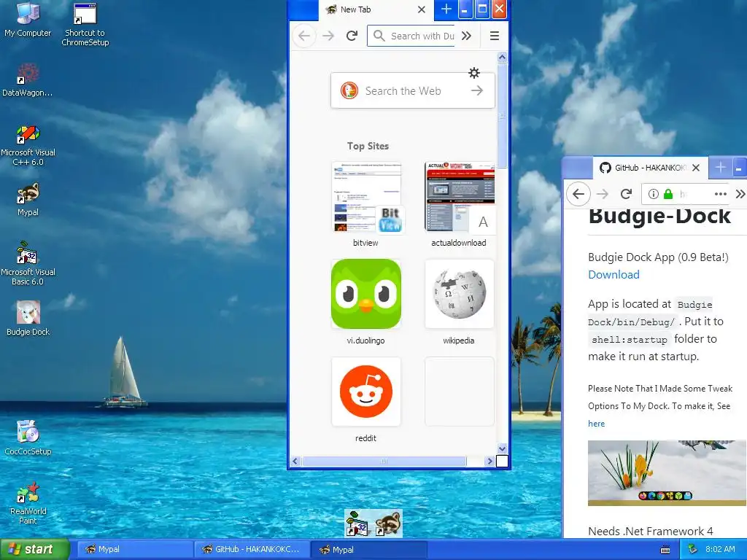Click Back arrow in New Tab window
This screenshot has height=560, width=747.
pos(304,36)
